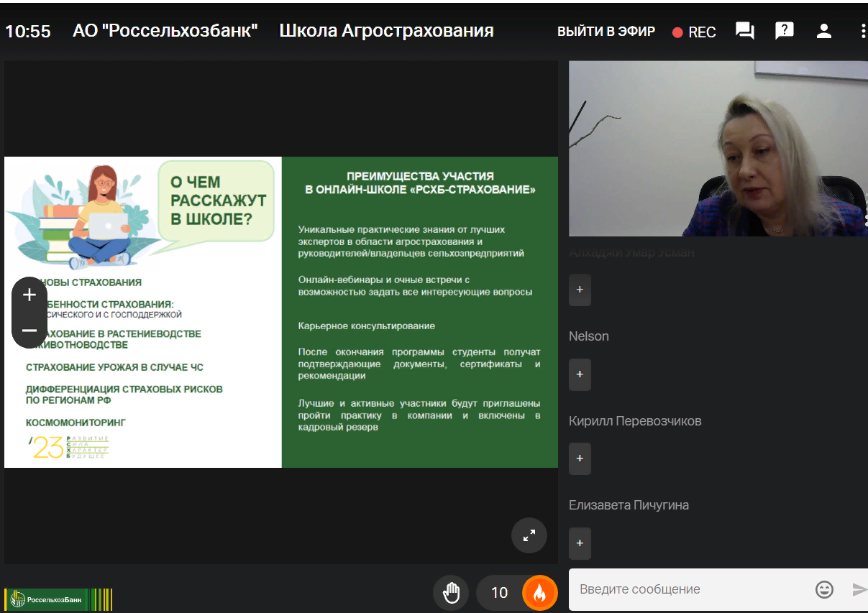Click plus button under Кирилл Перевозчиков
The height and width of the screenshot is (613, 868).
580,458
